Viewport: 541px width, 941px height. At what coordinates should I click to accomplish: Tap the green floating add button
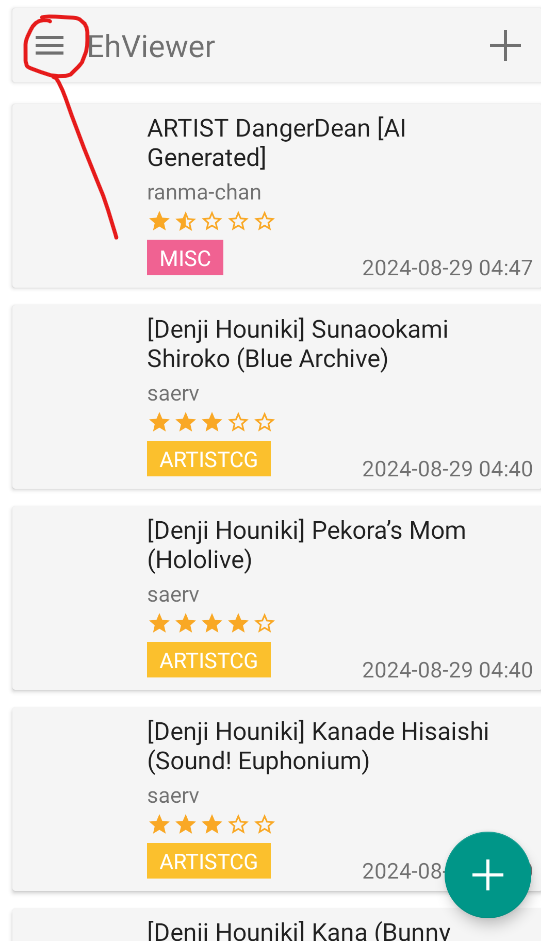tap(488, 875)
